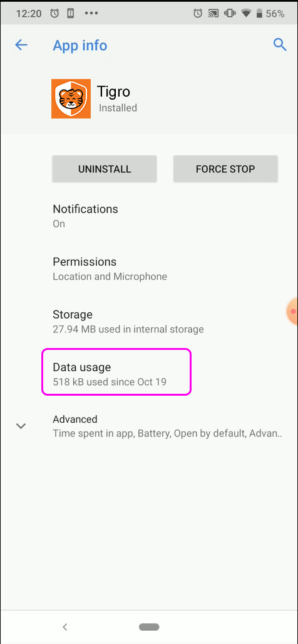
Task: Tap the phone alert notification icon
Action: [x=71, y=13]
